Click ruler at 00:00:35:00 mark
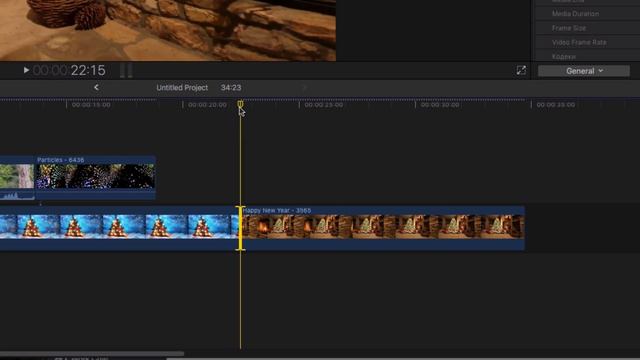Viewport: 640px width, 360px height. (556, 105)
